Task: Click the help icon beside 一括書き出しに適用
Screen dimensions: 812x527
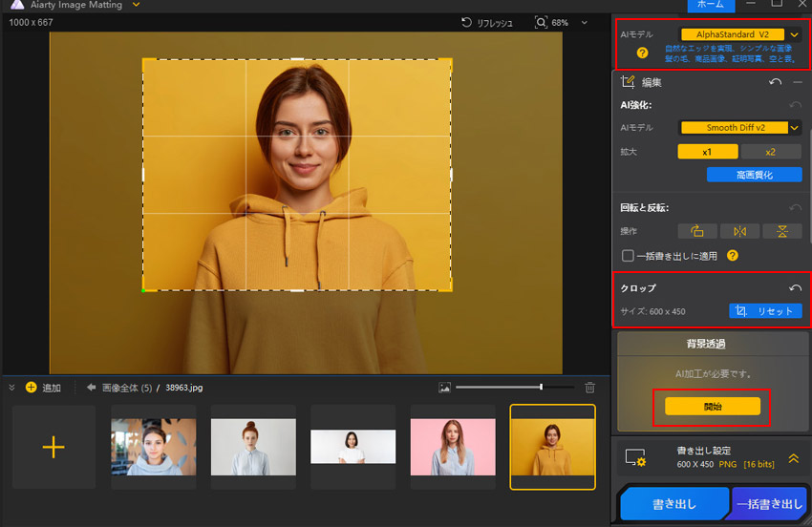Action: click(733, 255)
